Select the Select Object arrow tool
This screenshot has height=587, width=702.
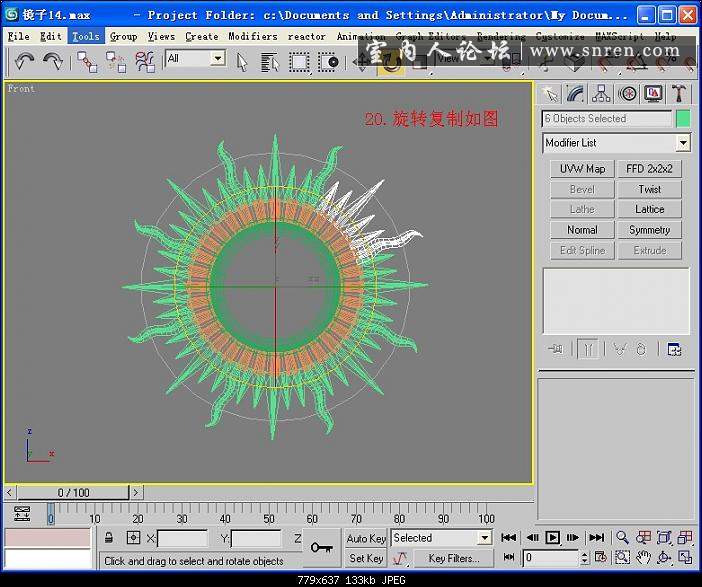pos(242,61)
